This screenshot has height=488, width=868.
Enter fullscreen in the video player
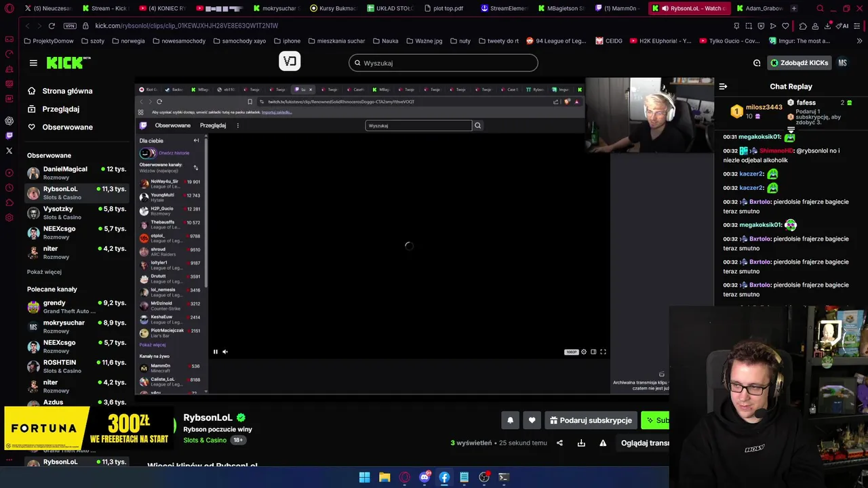click(603, 352)
